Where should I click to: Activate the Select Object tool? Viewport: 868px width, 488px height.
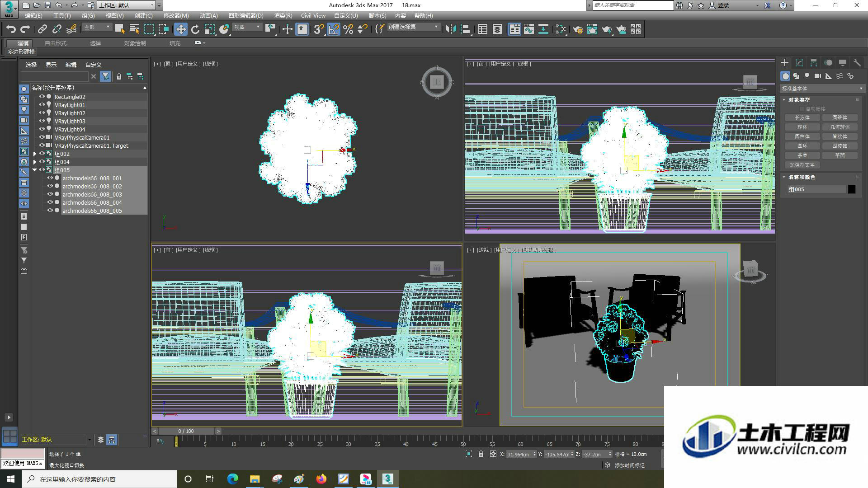point(120,29)
